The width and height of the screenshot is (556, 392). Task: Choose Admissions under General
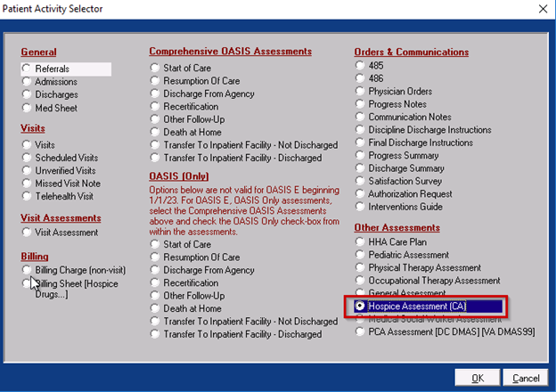[28, 82]
